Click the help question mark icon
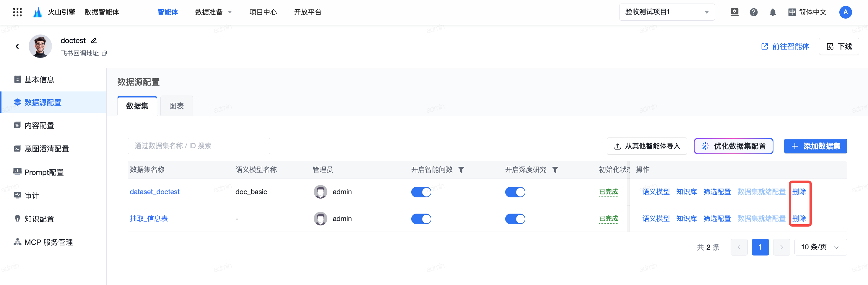 (753, 12)
